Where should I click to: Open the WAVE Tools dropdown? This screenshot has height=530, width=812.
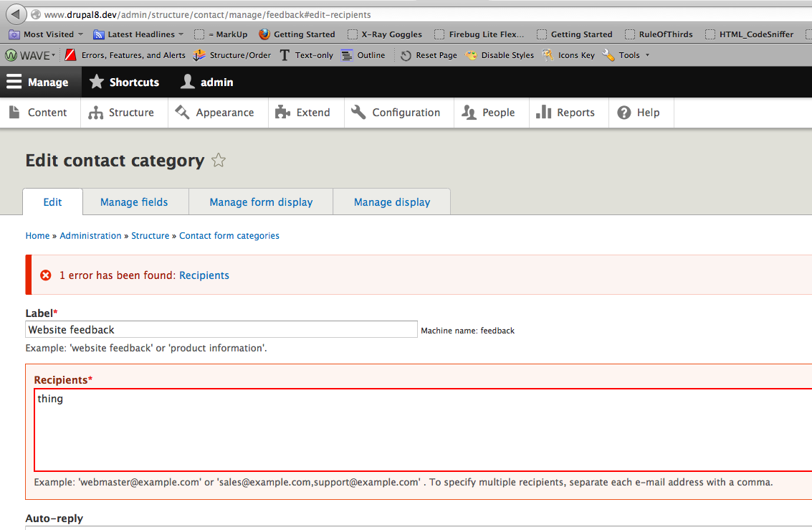click(x=626, y=55)
